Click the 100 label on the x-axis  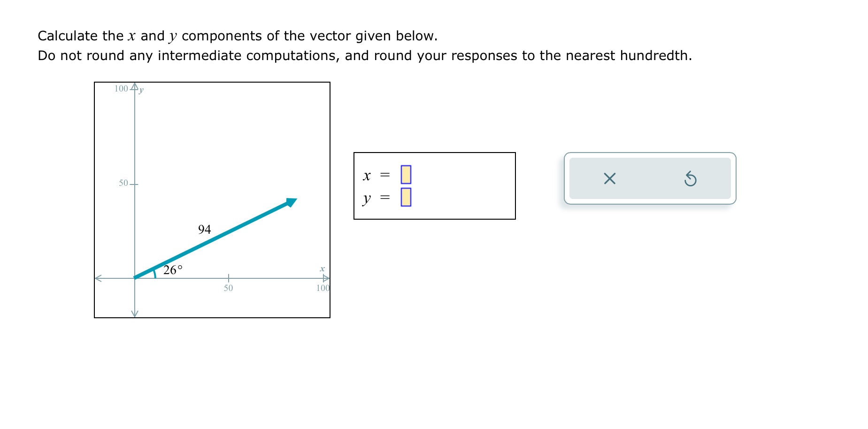point(323,288)
